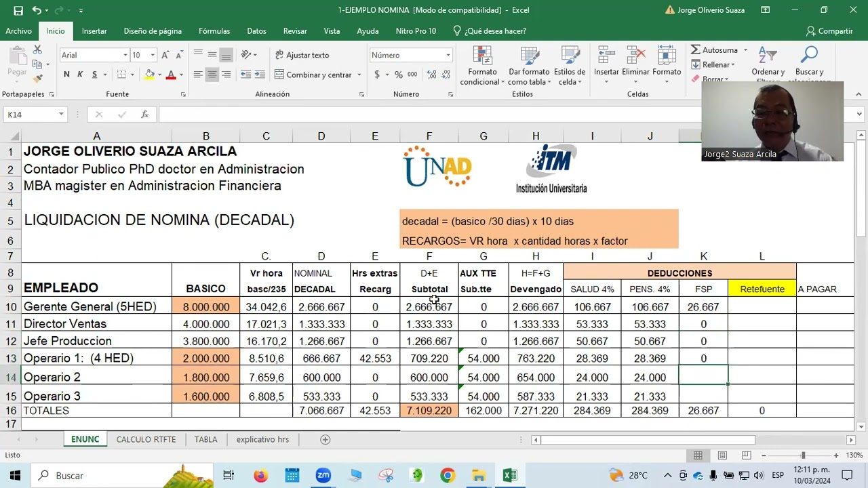Image resolution: width=868 pixels, height=488 pixels.
Task: Undo the last action in the title bar
Action: 37,10
